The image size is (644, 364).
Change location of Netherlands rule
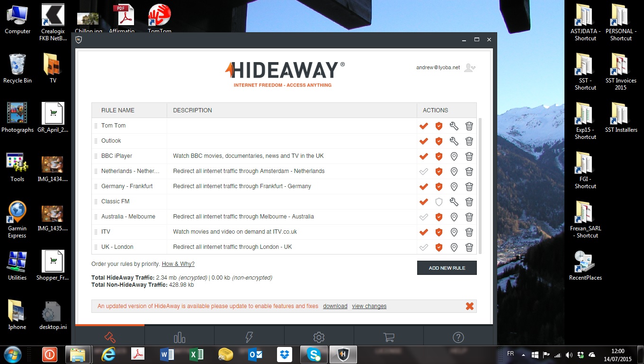click(454, 172)
